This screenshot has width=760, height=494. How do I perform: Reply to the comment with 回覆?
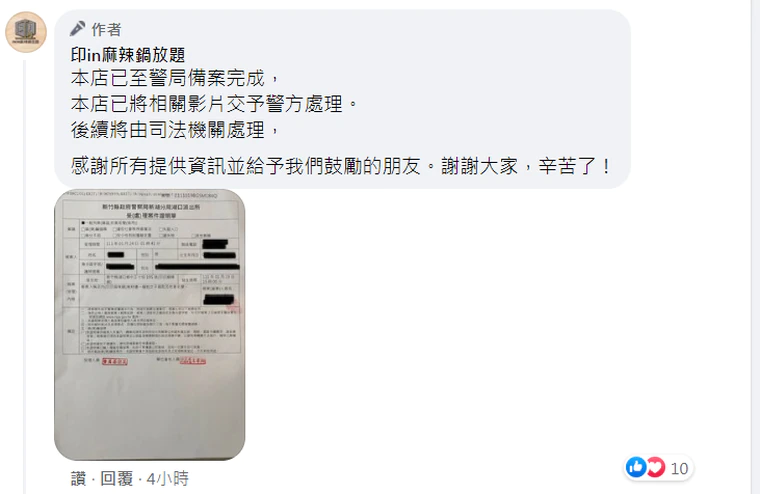pyautogui.click(x=116, y=479)
